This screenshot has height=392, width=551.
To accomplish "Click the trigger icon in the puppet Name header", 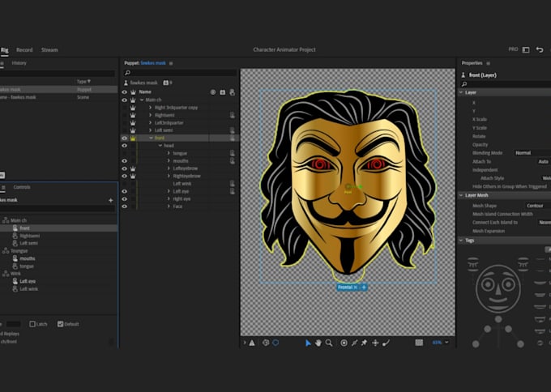I will coord(233,92).
